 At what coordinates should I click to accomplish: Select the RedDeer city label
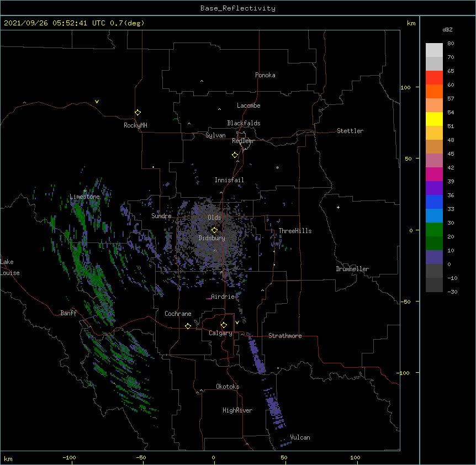pyautogui.click(x=243, y=141)
